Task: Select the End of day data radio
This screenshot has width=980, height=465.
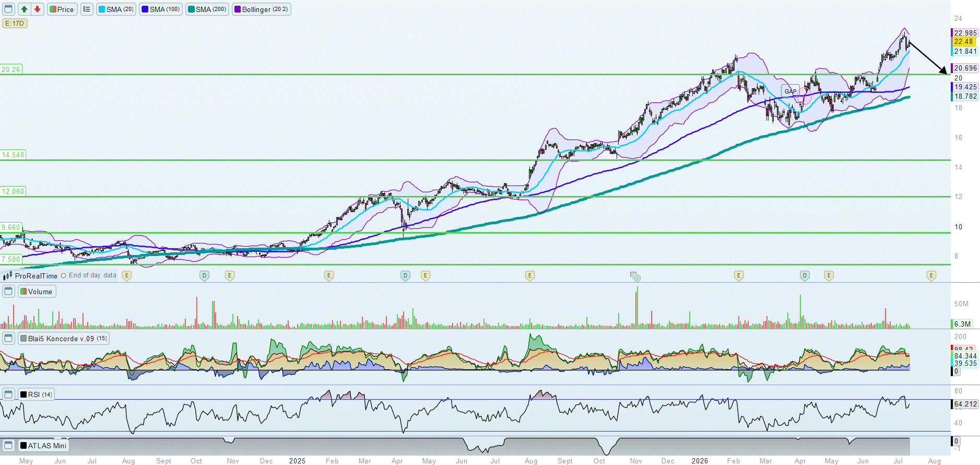Action: tap(64, 275)
